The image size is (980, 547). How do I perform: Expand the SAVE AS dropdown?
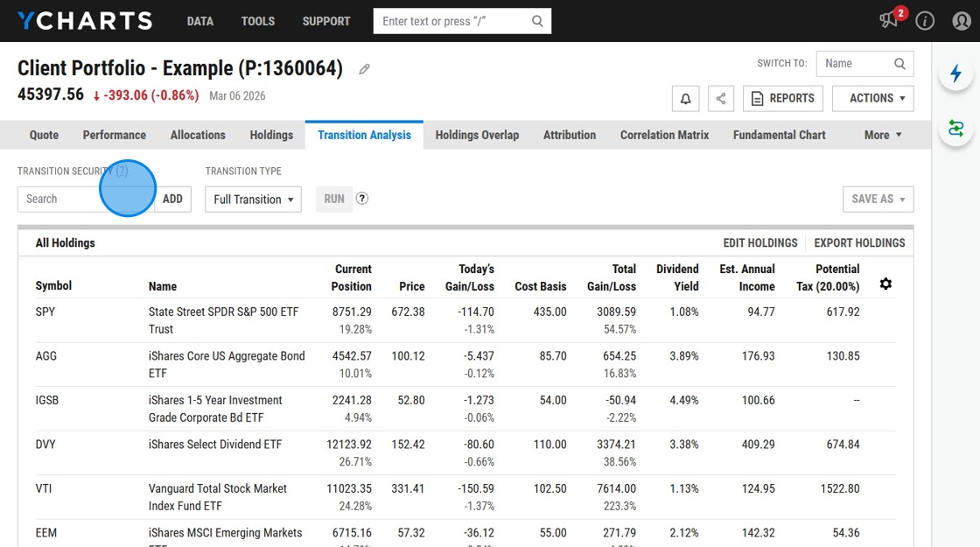[x=878, y=199]
